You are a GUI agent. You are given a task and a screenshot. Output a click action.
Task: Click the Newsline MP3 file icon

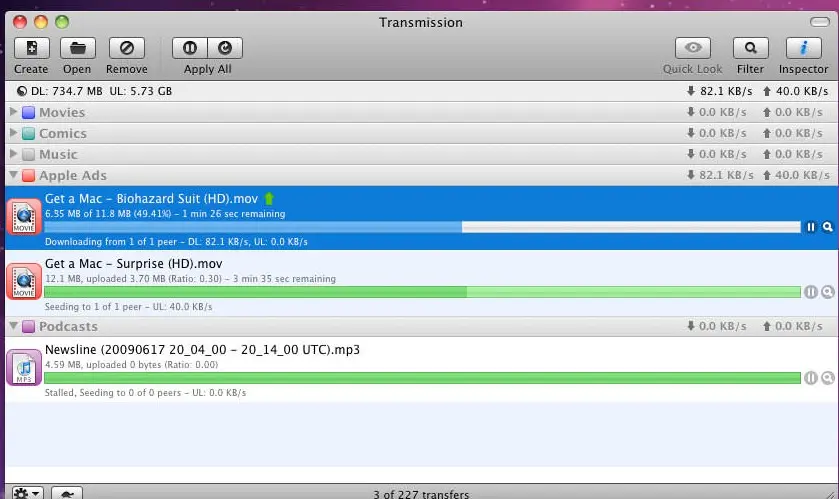(x=24, y=367)
